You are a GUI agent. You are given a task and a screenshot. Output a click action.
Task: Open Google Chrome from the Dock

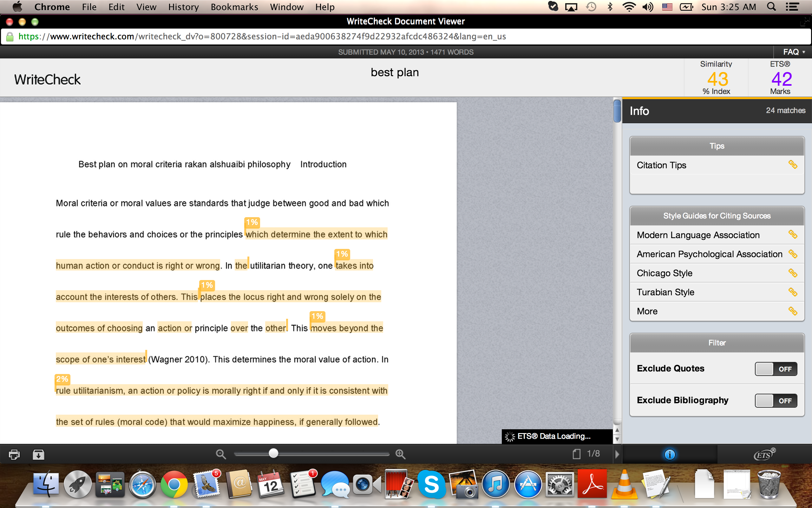174,484
